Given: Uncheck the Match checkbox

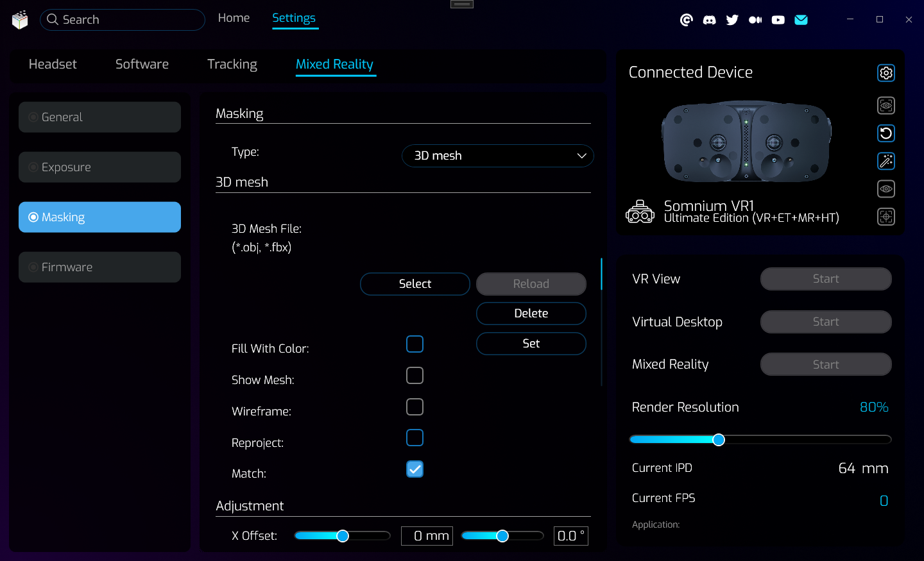Looking at the screenshot, I should coord(415,469).
